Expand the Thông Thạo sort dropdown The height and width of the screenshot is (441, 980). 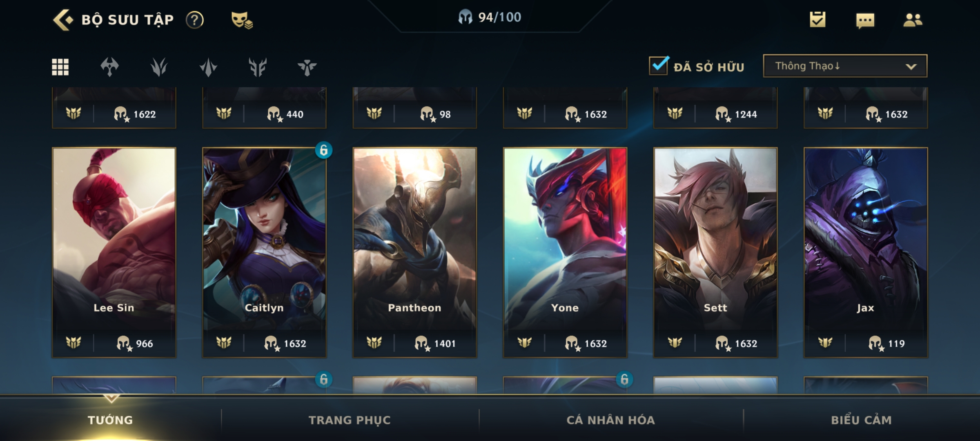(845, 66)
